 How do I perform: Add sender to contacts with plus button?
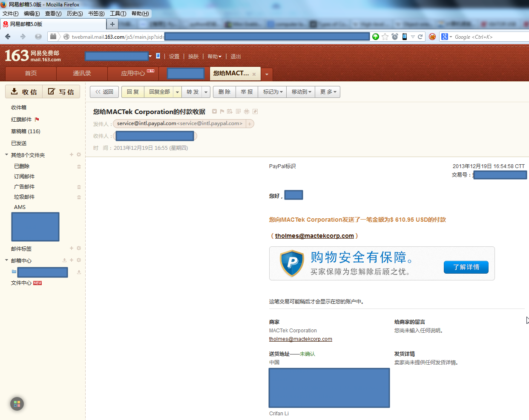250,124
